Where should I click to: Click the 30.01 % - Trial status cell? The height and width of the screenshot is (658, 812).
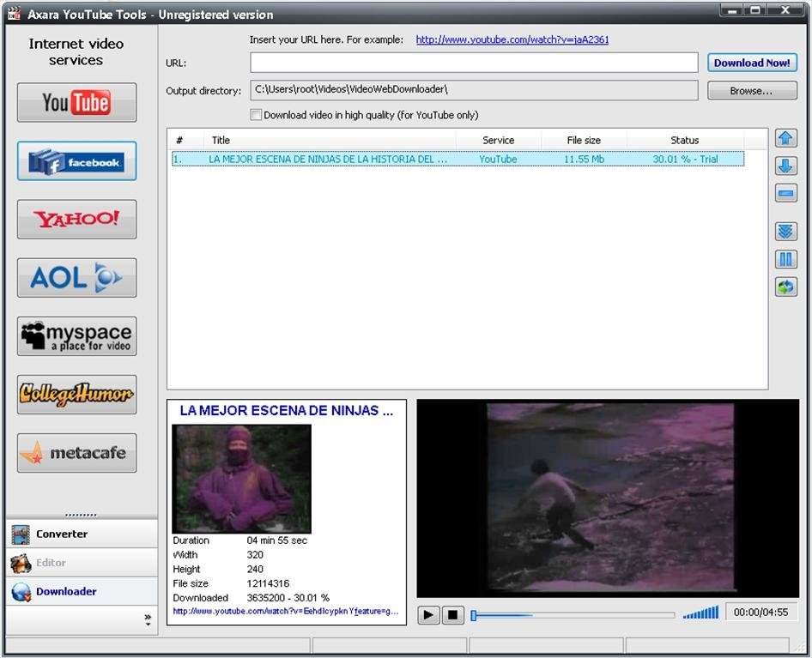point(685,159)
